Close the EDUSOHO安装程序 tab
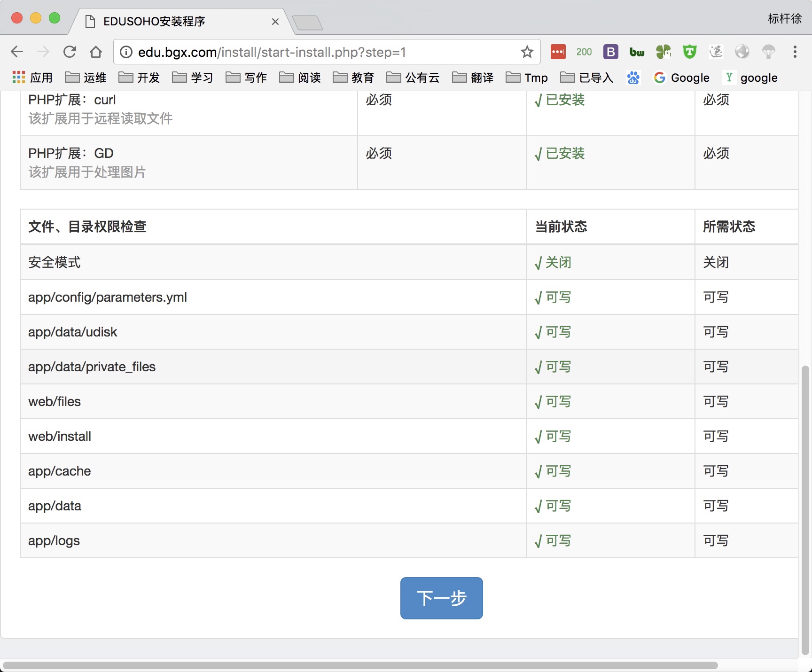The width and height of the screenshot is (812, 672). 275,22
